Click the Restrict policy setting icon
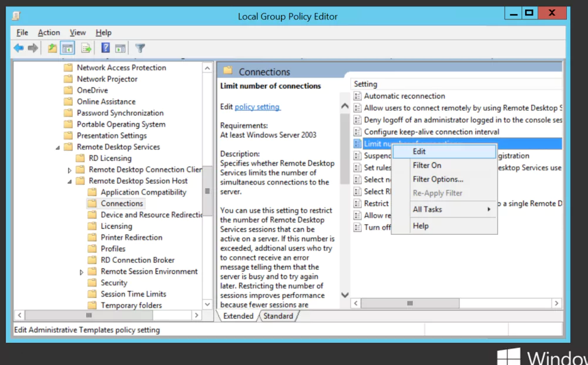Image resolution: width=588 pixels, height=365 pixels. [x=358, y=204]
